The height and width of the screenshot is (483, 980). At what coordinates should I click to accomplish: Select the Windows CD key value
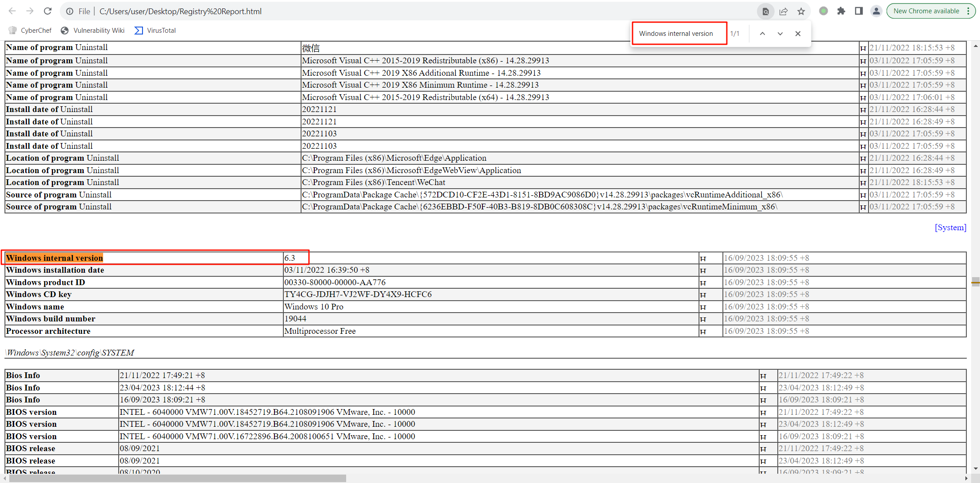(358, 294)
